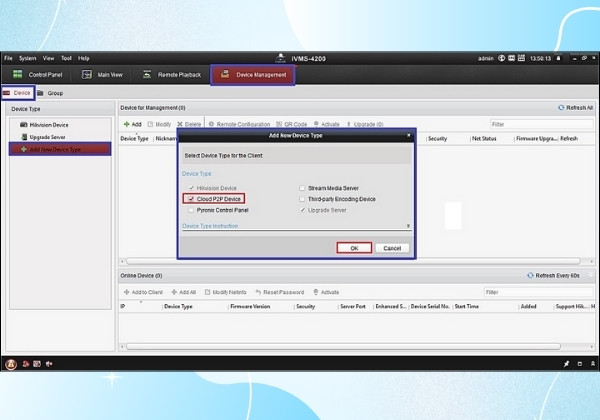The image size is (600, 420).
Task: Click Refresh Every 60s
Action: click(x=553, y=275)
